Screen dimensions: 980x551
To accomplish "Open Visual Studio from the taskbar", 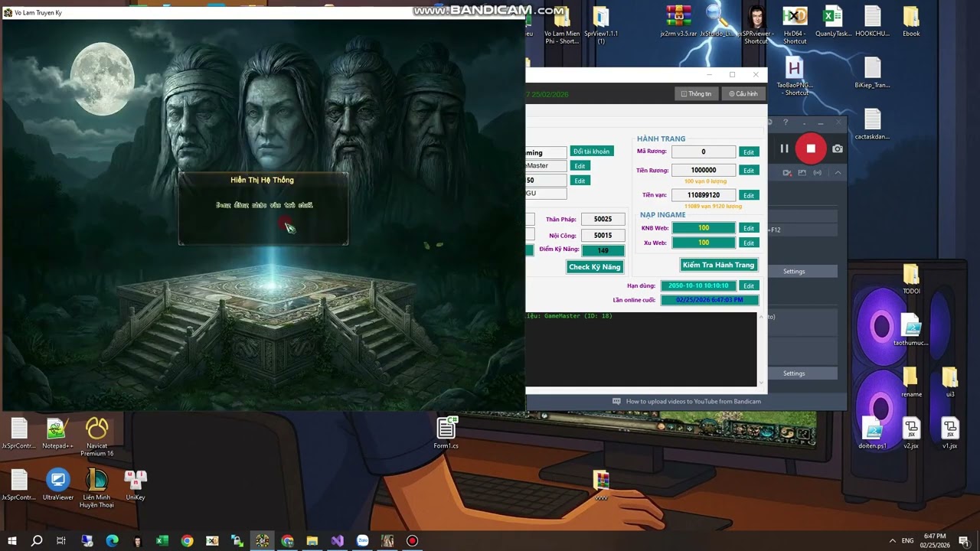I will (x=338, y=541).
